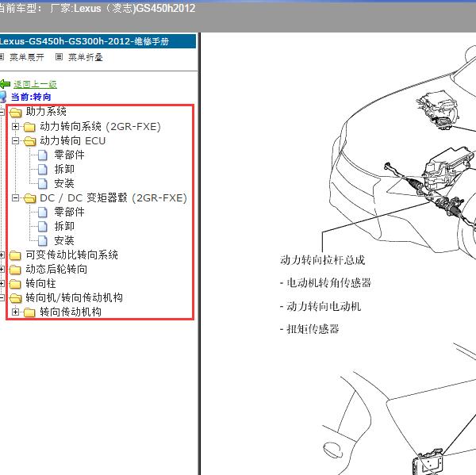Screen dimensions: 476x475
Task: Open 安装 under 动力转向 ECU
Action: pyautogui.click(x=64, y=183)
